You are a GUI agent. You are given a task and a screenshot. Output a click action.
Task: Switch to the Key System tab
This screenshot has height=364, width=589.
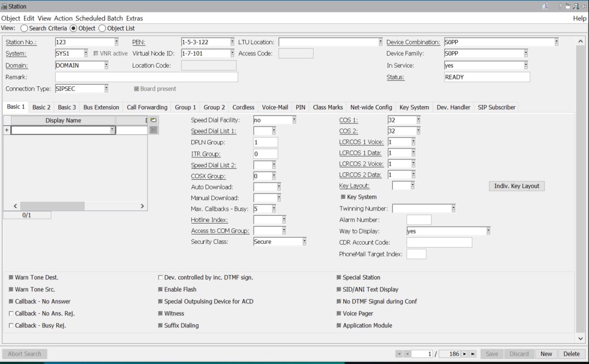[414, 108]
